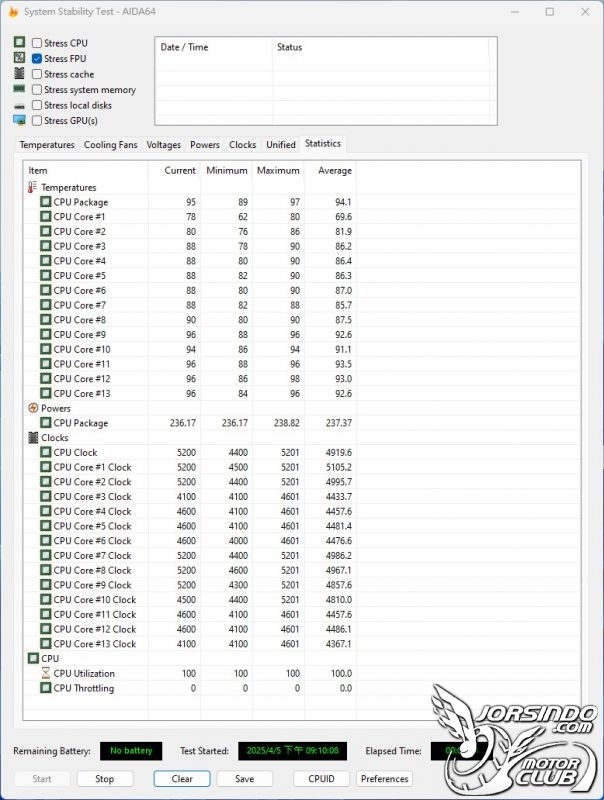
Task: Click the chip icon beside Clocks
Action: point(33,438)
